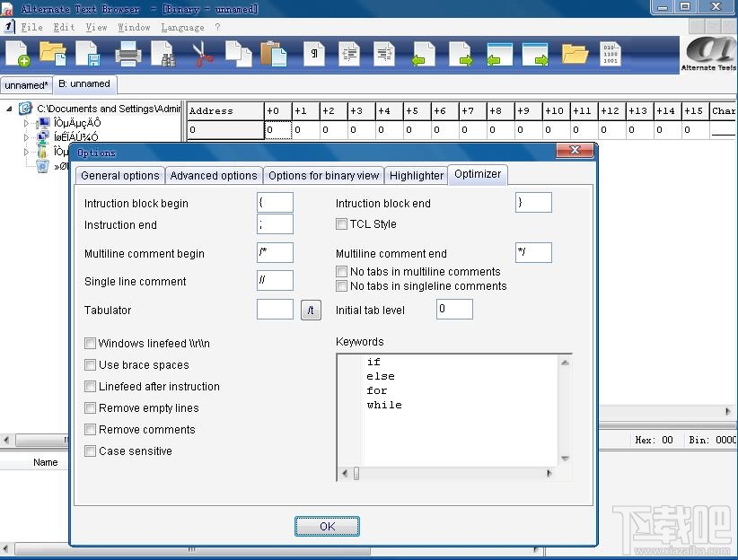Screen dimensions: 738x560
Task: Open the View menu
Action: click(x=96, y=27)
